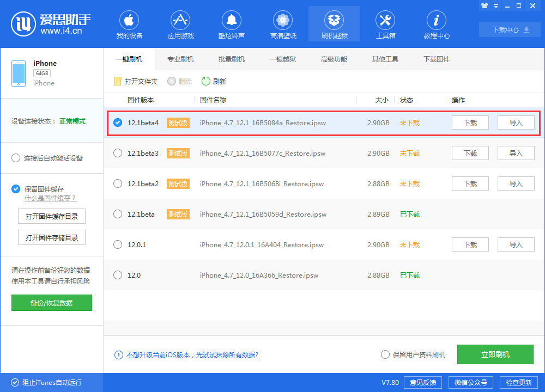The width and height of the screenshot is (545, 392).
Task: Open the 下载中心 download center dropdown
Action: tap(509, 30)
